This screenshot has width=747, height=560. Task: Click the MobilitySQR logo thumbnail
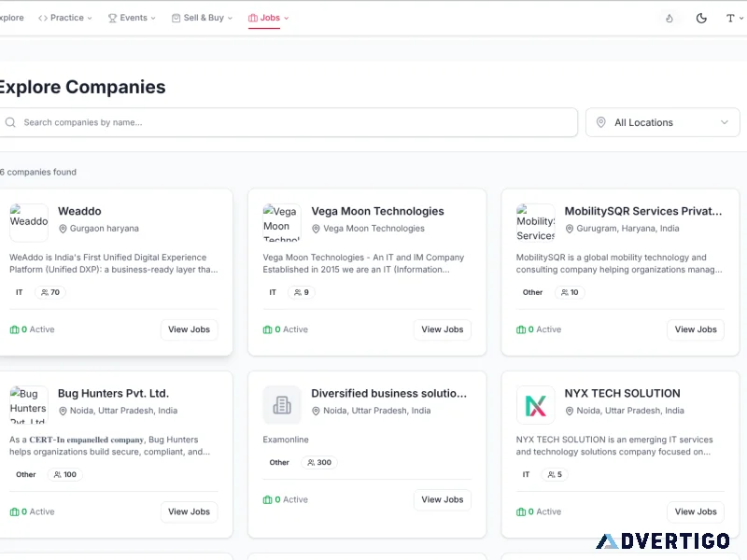(535, 223)
